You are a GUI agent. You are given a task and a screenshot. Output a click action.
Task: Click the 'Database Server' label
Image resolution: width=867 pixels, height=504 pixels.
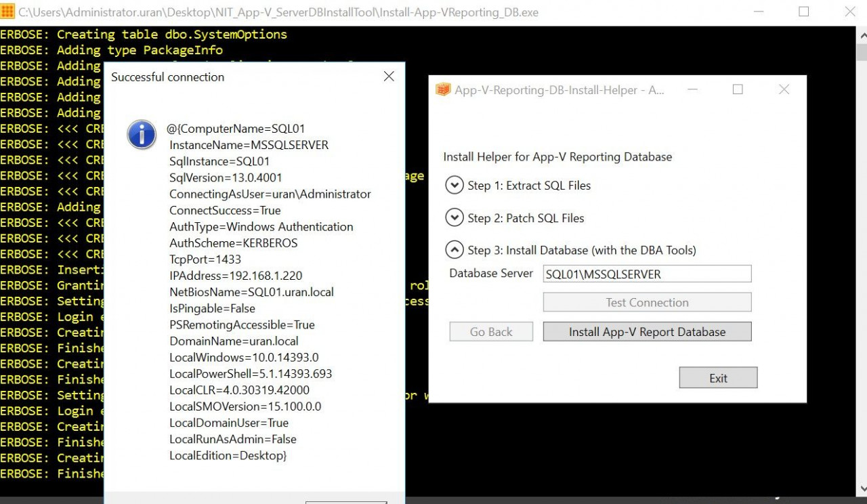point(491,273)
